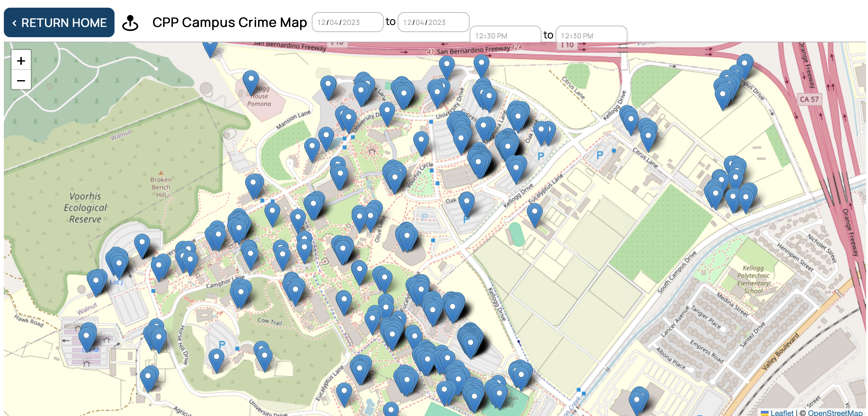Click marker under University Drive label in center
868x416 pixels.
tap(387, 114)
